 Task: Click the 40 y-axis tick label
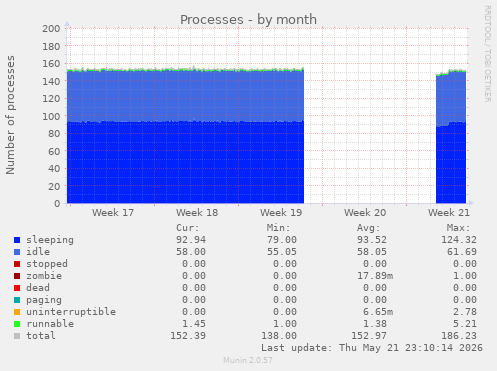pos(54,169)
